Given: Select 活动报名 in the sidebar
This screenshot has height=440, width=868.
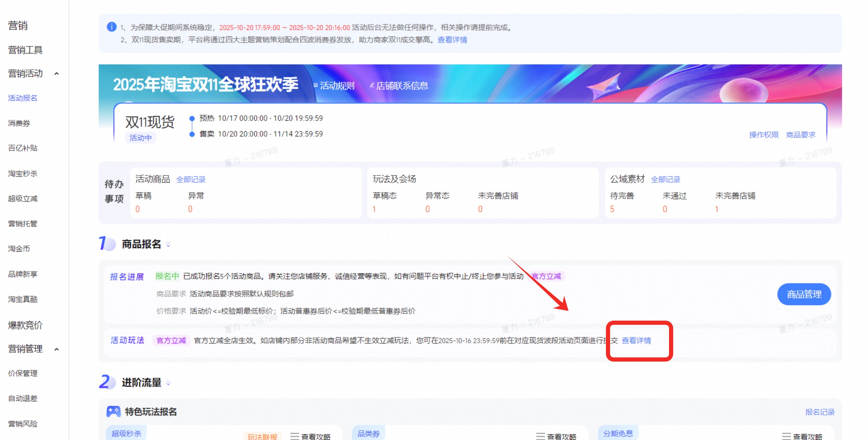Looking at the screenshot, I should click(23, 98).
